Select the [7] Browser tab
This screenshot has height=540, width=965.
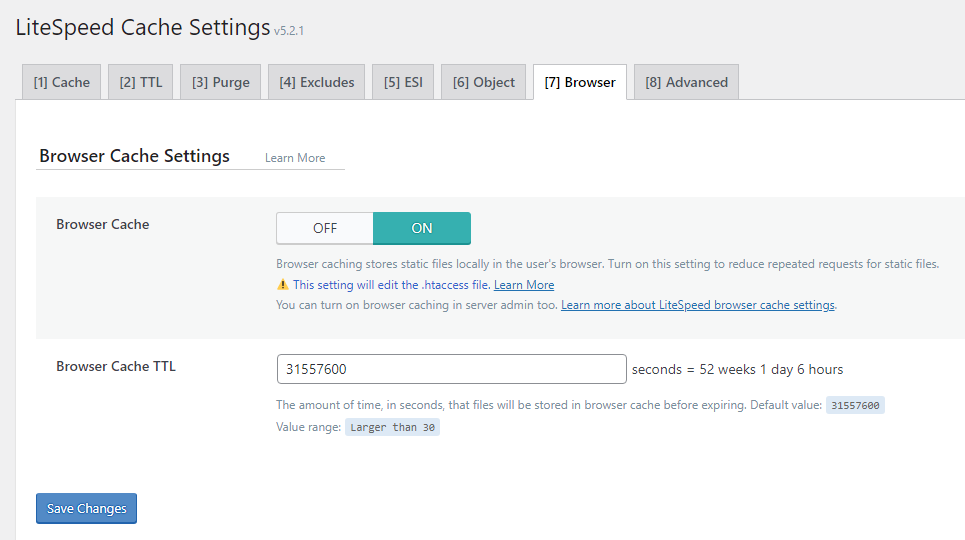(x=580, y=82)
